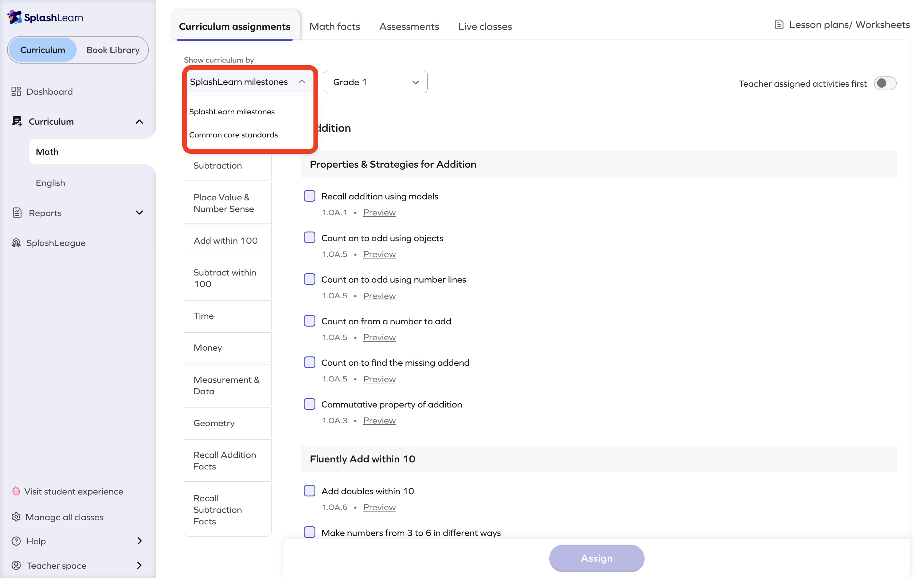Preview 'Count on to add using number lines'
The image size is (924, 578).
379,296
